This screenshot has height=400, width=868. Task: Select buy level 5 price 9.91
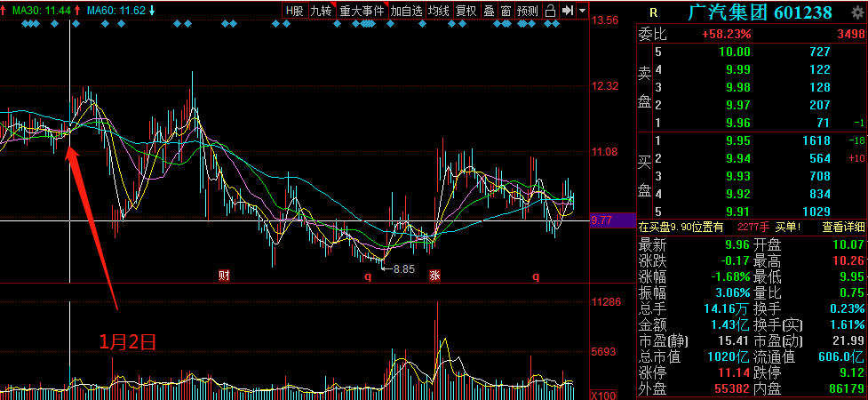tap(739, 212)
